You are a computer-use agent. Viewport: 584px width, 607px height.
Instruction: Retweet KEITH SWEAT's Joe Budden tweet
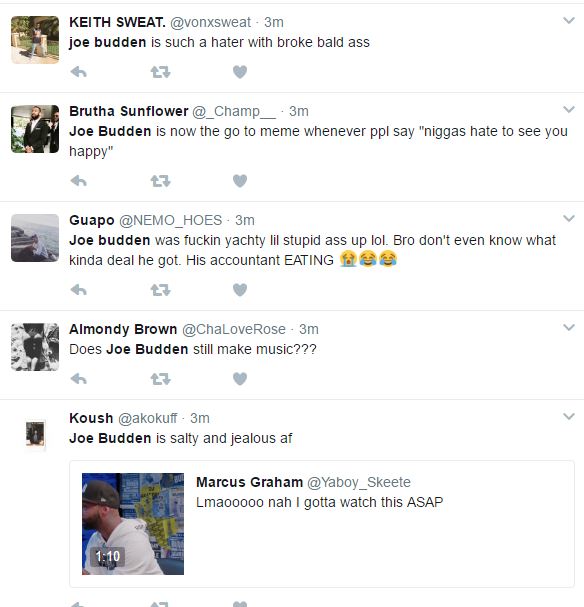pyautogui.click(x=160, y=72)
